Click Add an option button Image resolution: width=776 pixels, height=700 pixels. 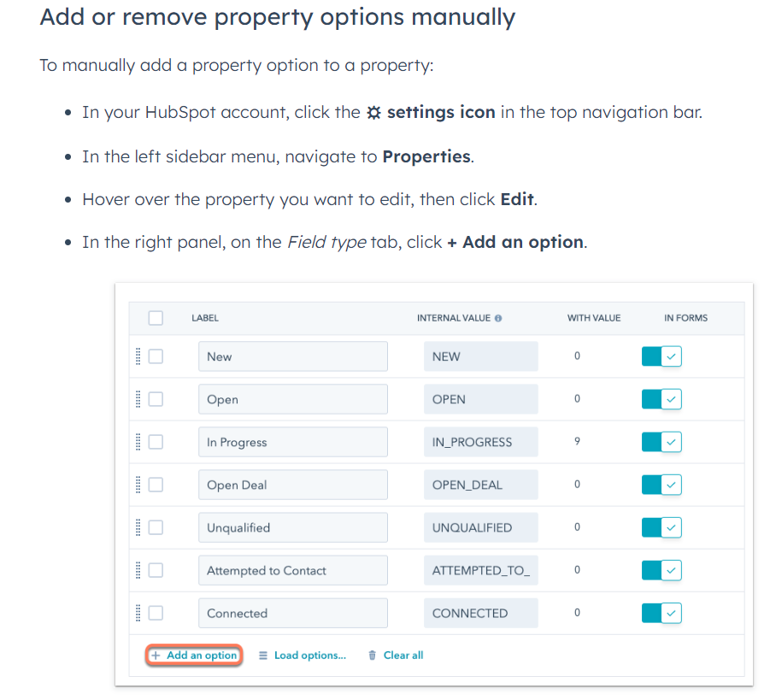194,656
